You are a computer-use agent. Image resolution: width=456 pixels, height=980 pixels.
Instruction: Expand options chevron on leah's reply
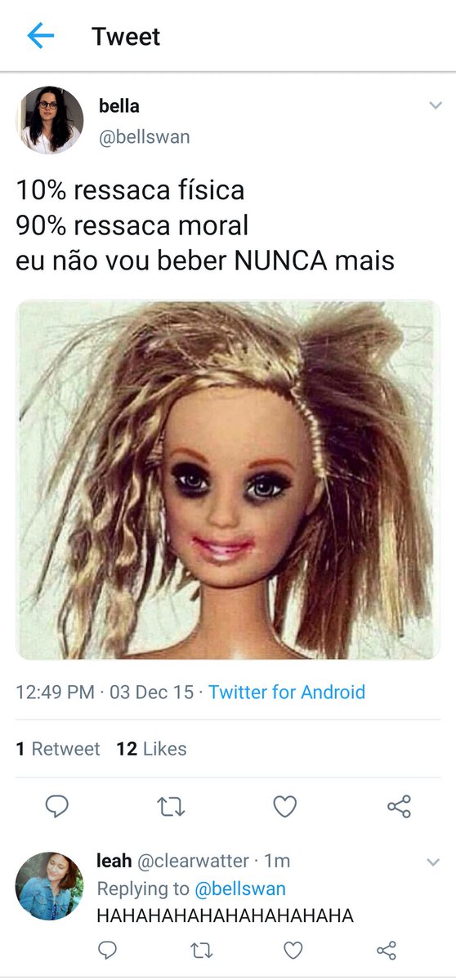pyautogui.click(x=434, y=862)
